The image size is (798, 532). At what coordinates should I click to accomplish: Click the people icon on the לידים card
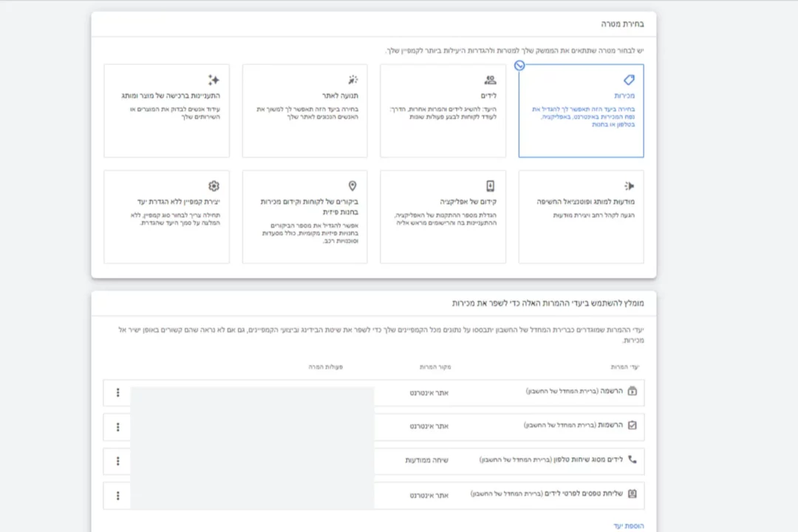tap(491, 80)
